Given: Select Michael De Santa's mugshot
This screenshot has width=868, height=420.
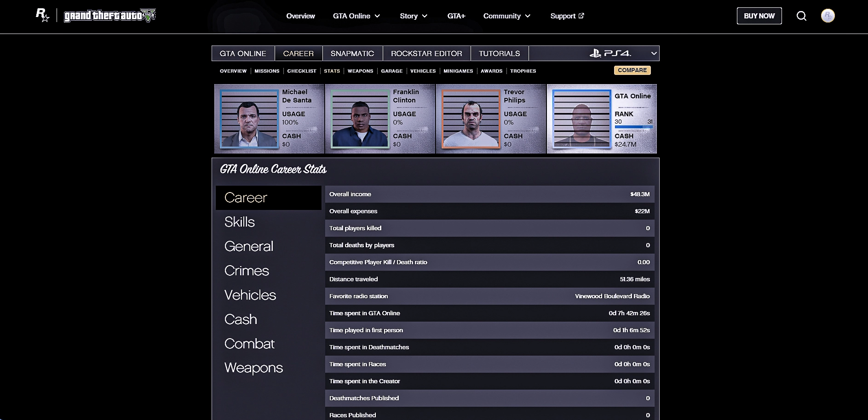Looking at the screenshot, I should tap(249, 119).
